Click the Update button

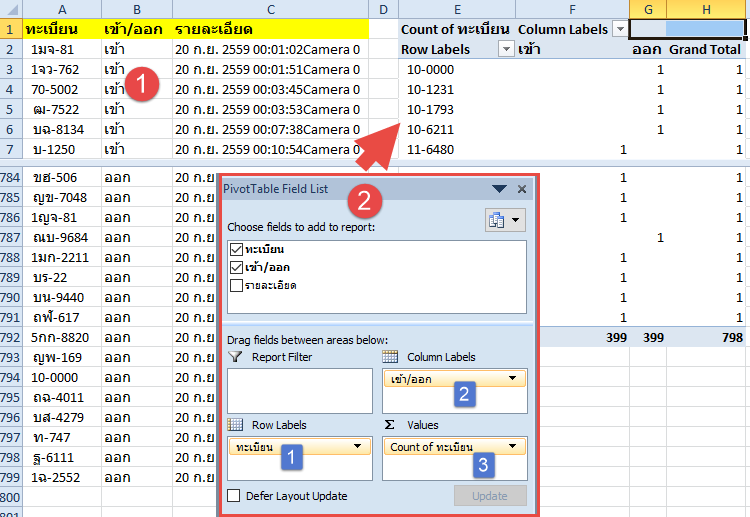(x=490, y=496)
